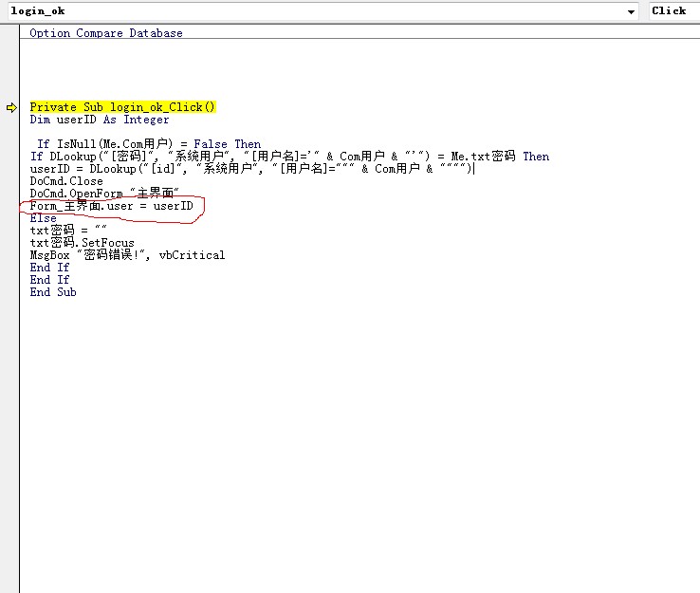Screen dimensions: 700x593
Task: Click the 'Dim userID As Integer' line
Action: [99, 120]
